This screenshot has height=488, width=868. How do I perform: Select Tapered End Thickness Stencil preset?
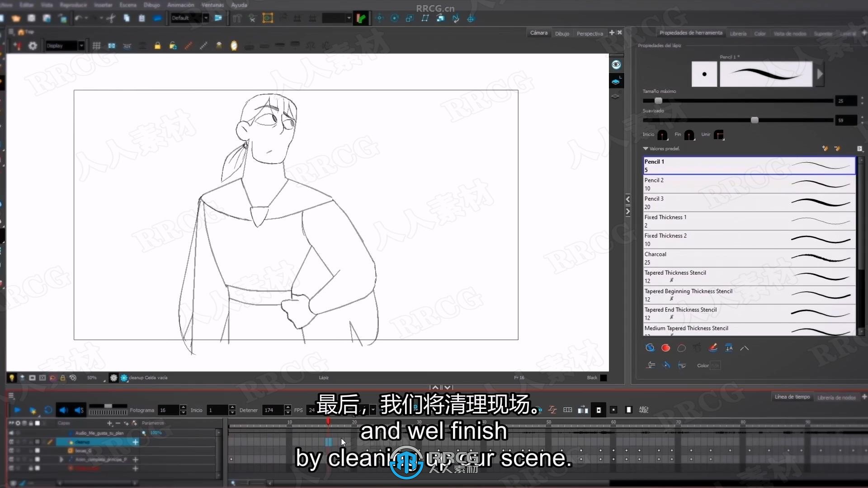[749, 314]
